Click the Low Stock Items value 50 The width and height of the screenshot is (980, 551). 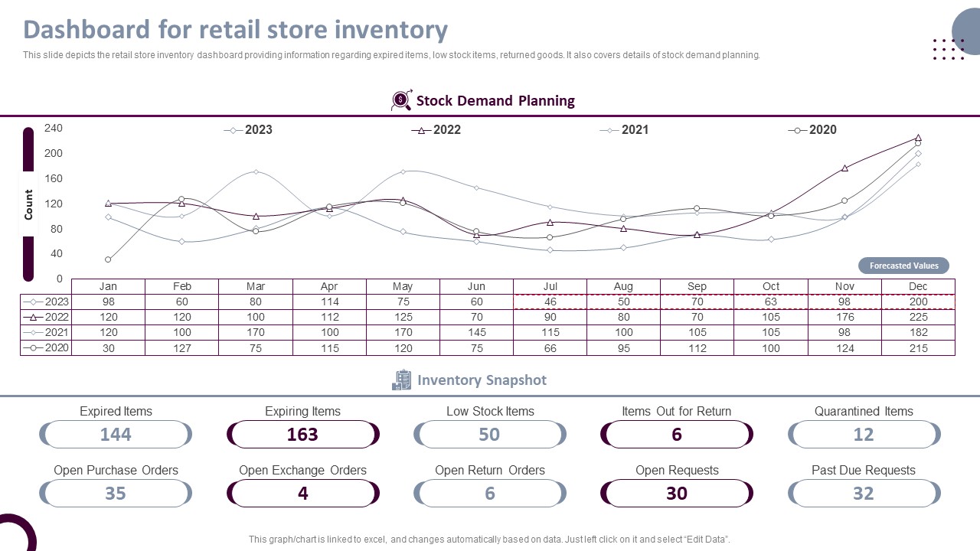(x=489, y=435)
